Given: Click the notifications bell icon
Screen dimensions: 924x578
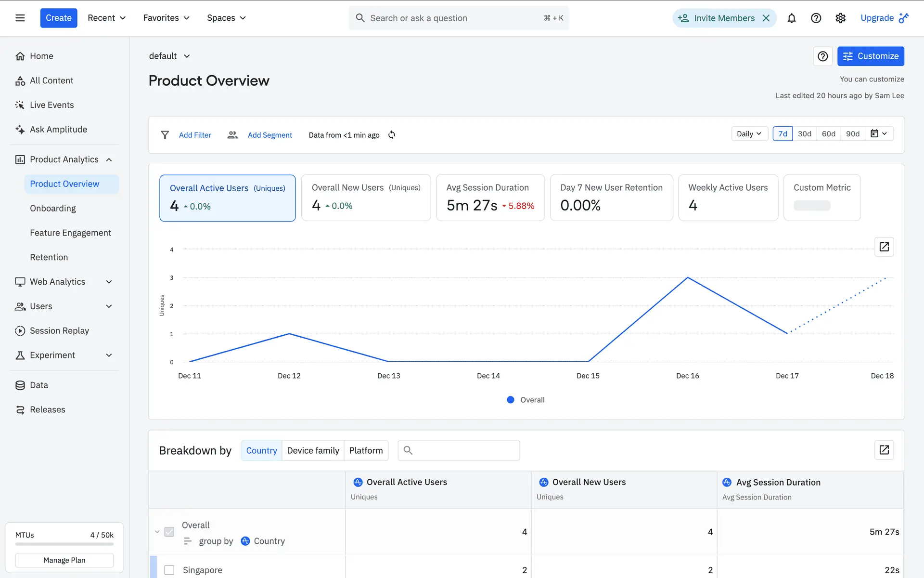Looking at the screenshot, I should 791,18.
